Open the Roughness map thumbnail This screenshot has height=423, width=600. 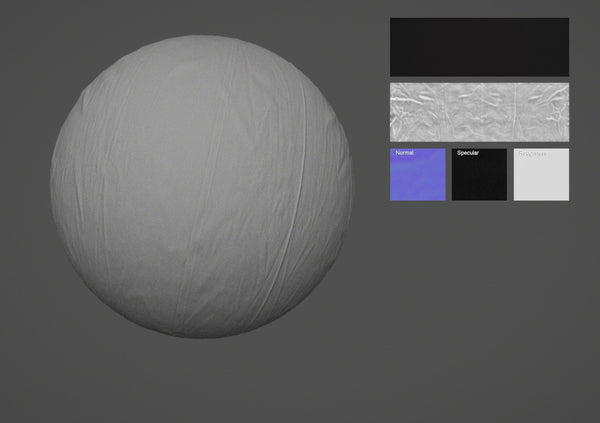click(x=541, y=176)
